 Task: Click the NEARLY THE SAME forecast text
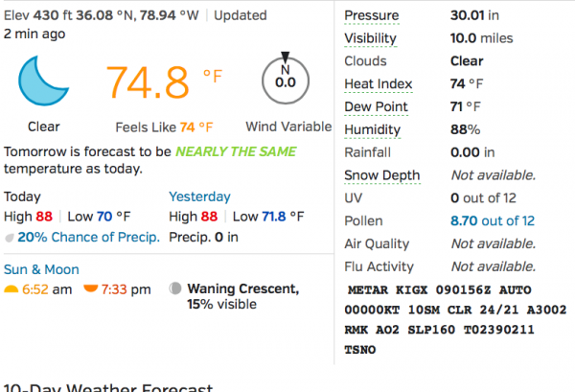coord(236,152)
